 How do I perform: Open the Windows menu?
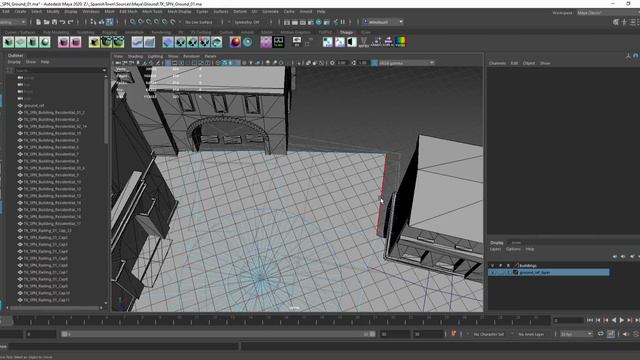[x=91, y=11]
